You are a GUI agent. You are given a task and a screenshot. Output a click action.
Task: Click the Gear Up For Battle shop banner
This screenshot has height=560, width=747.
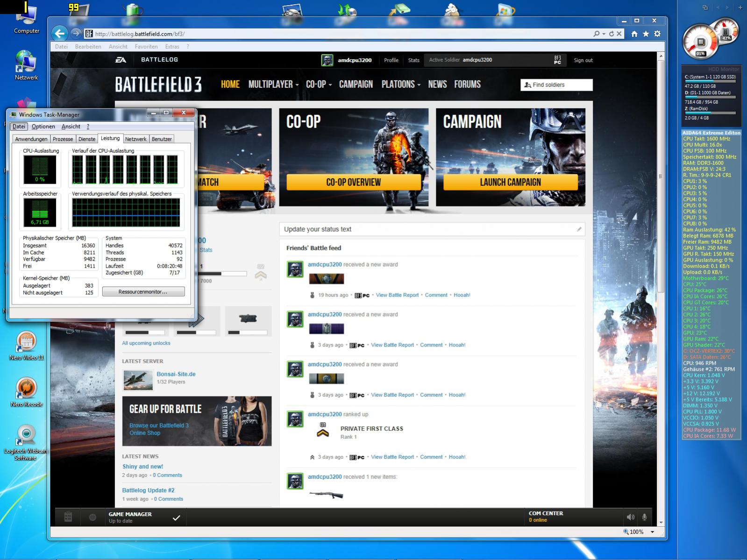[197, 421]
